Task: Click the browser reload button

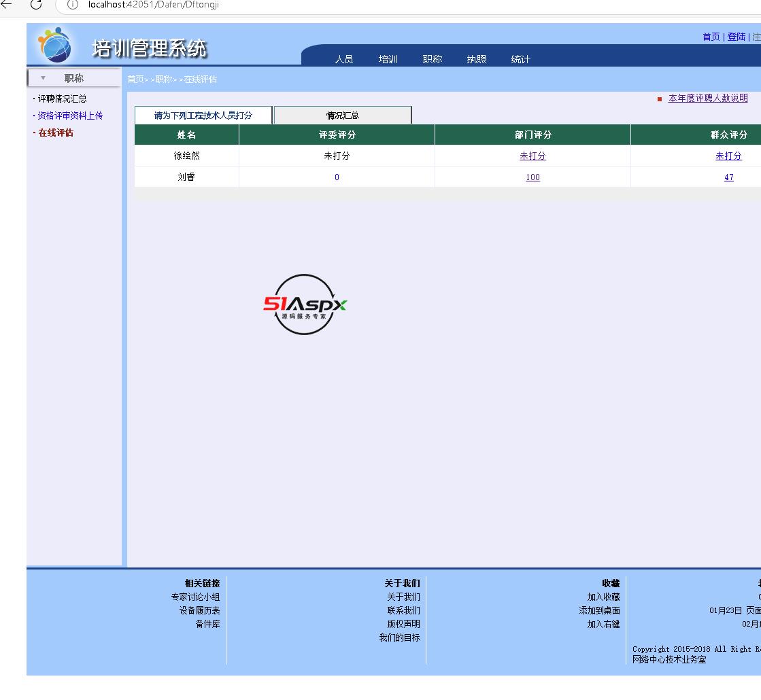Action: (x=36, y=5)
